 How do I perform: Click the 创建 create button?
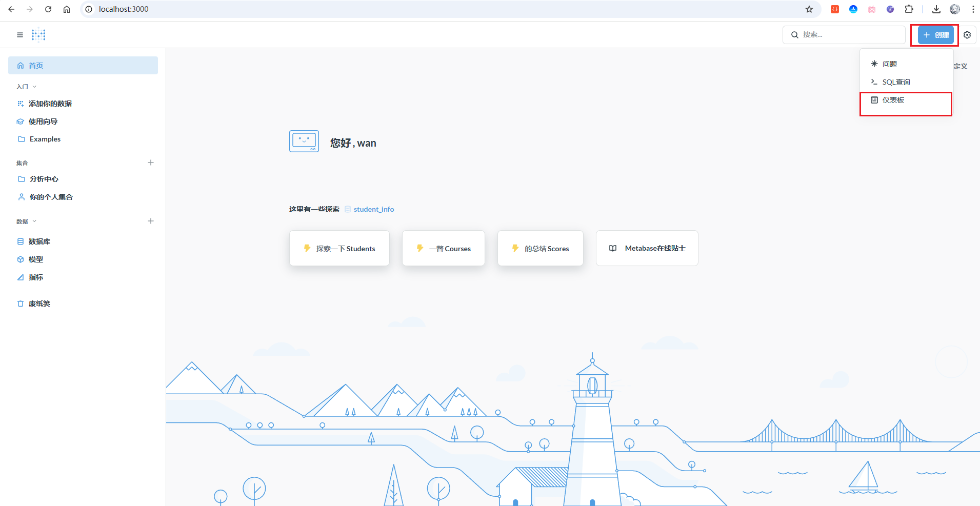[x=936, y=35]
